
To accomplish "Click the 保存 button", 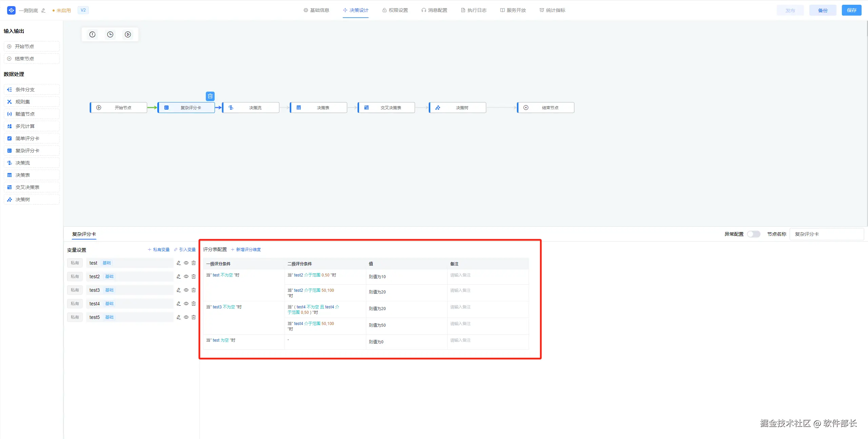I will (851, 10).
